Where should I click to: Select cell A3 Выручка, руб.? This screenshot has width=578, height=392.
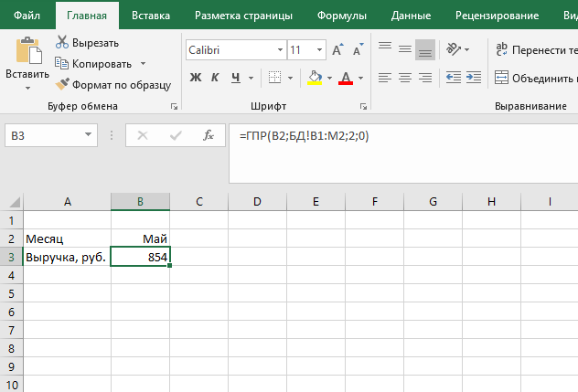[x=67, y=257]
